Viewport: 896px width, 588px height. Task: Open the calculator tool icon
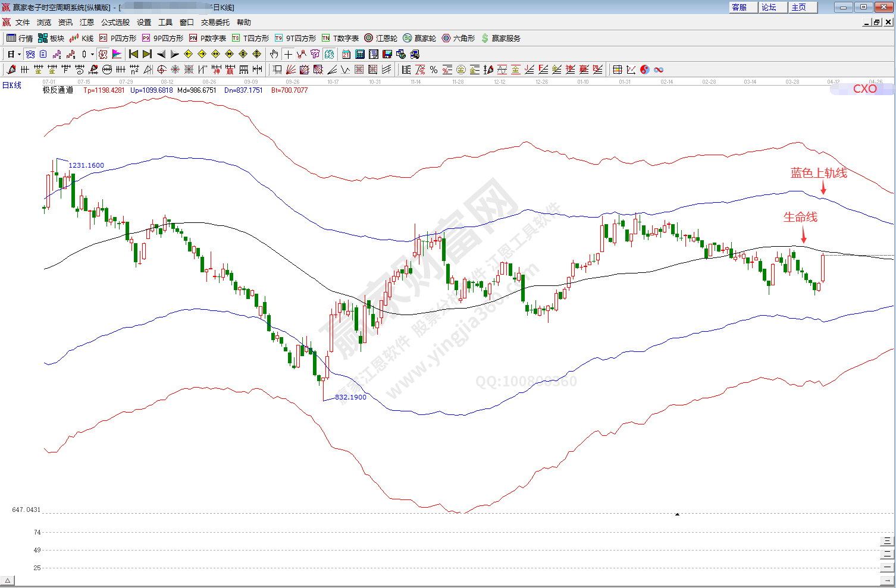coord(360,54)
